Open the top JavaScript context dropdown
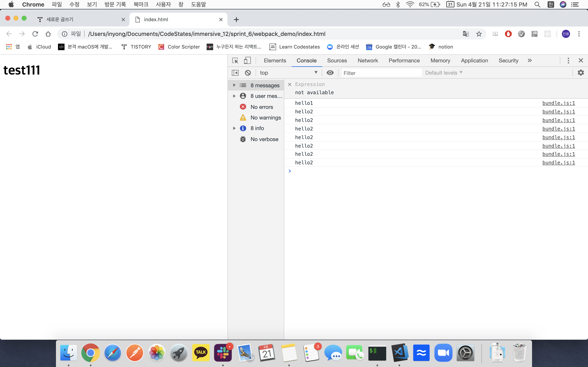 tap(288, 73)
